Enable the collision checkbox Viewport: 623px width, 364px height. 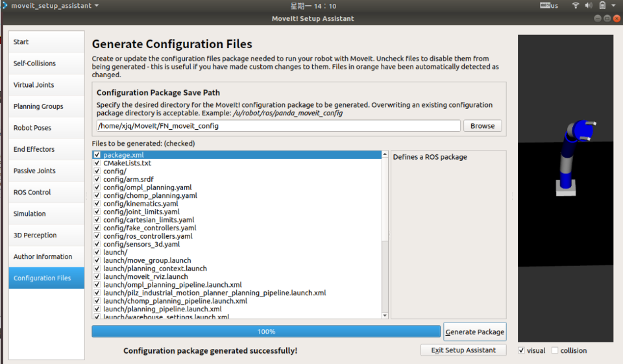pyautogui.click(x=555, y=350)
